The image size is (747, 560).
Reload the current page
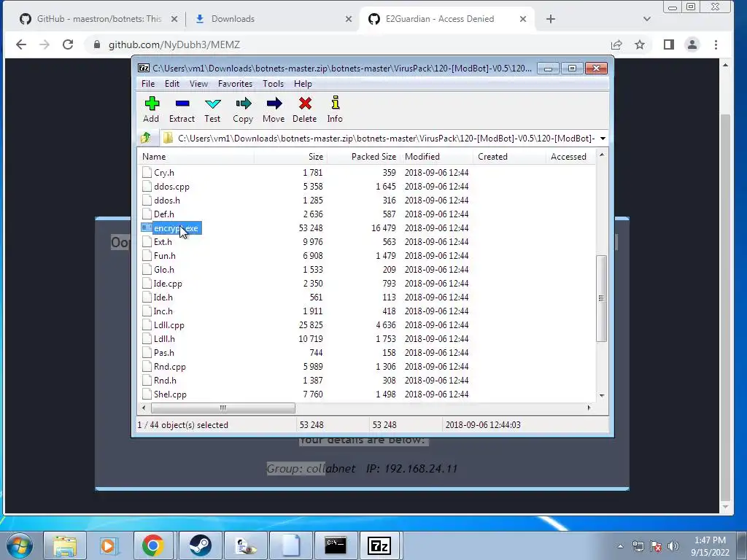coord(68,44)
